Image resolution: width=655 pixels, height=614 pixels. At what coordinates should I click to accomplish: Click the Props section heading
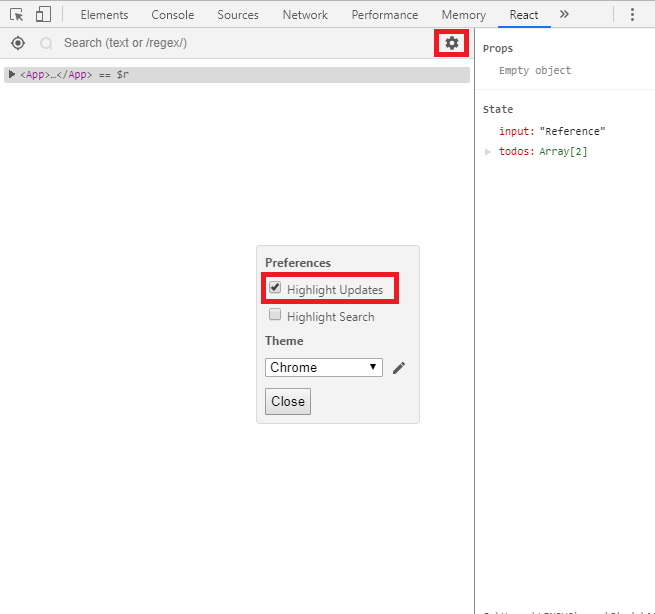[x=498, y=48]
